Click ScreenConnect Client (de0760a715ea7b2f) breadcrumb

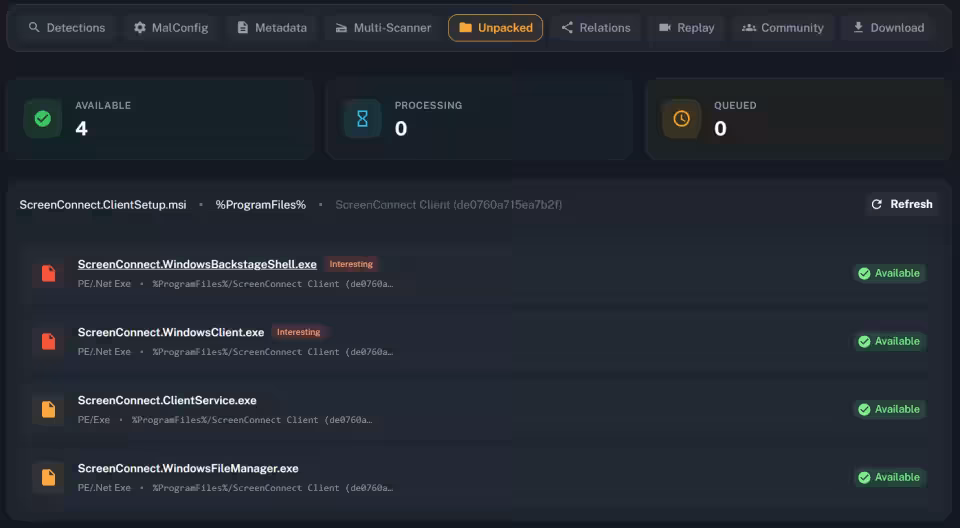(x=448, y=205)
